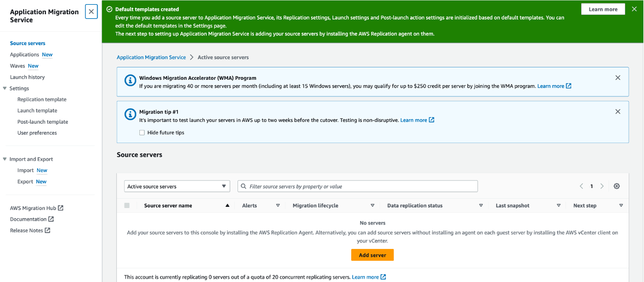Viewport: 644px width, 282px height.
Task: Open Waves in sidebar
Action: [x=18, y=66]
